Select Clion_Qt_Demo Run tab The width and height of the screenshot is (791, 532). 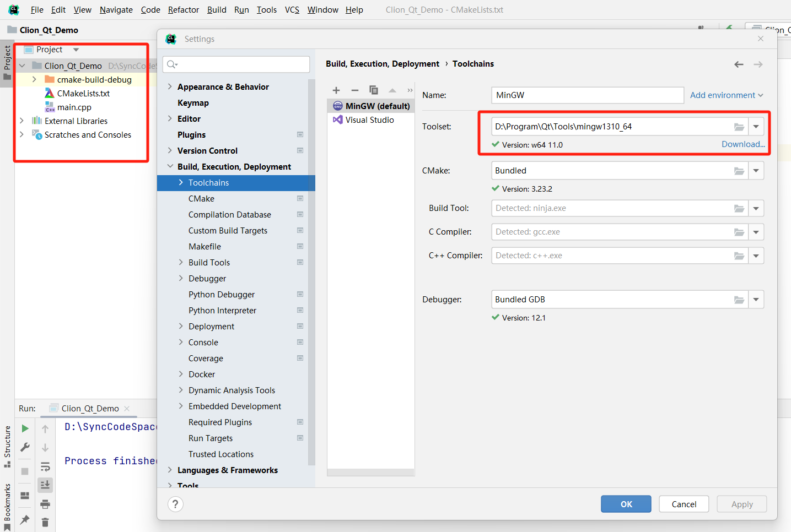[x=90, y=408]
